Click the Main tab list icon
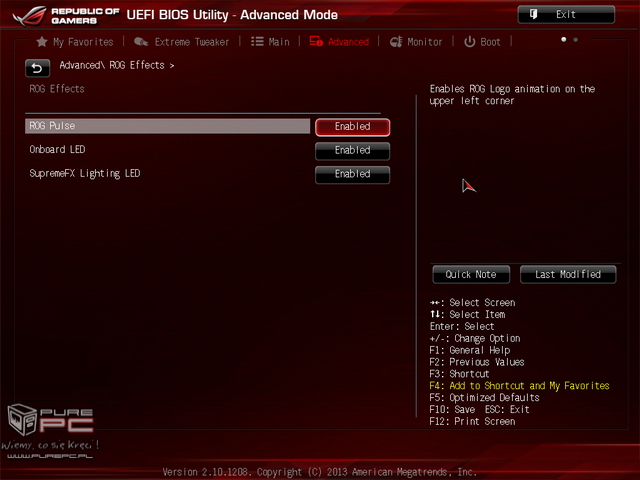The image size is (640, 480). tap(257, 42)
